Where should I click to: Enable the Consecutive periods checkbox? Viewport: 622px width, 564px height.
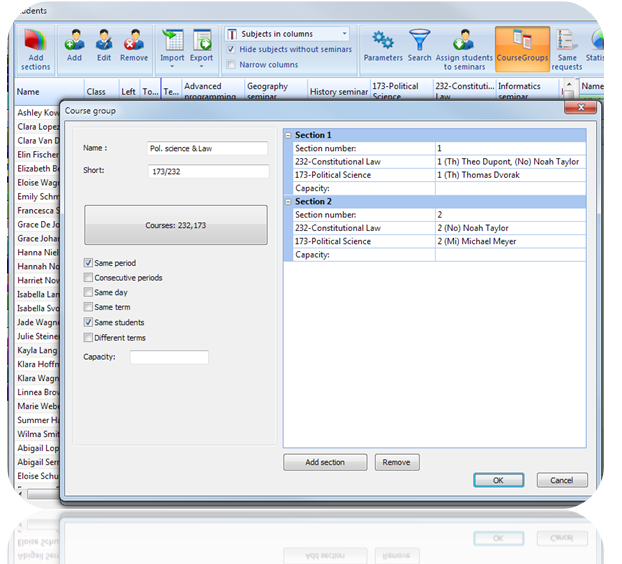click(89, 278)
